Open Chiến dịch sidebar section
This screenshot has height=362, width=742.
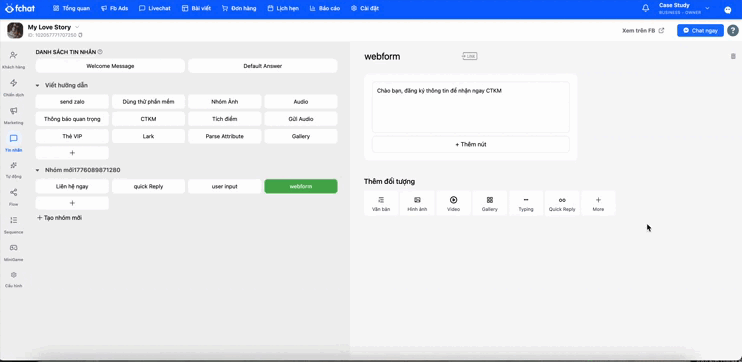point(14,88)
